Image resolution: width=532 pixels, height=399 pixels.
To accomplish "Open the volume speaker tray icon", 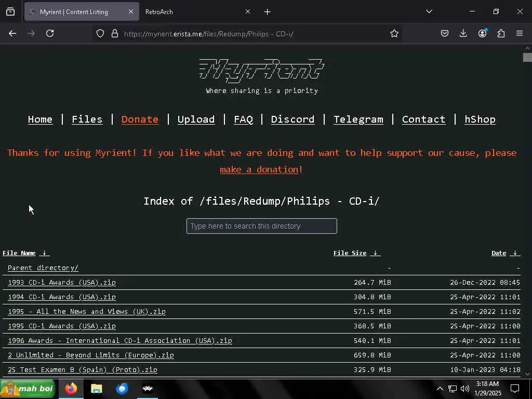I will pos(465,389).
